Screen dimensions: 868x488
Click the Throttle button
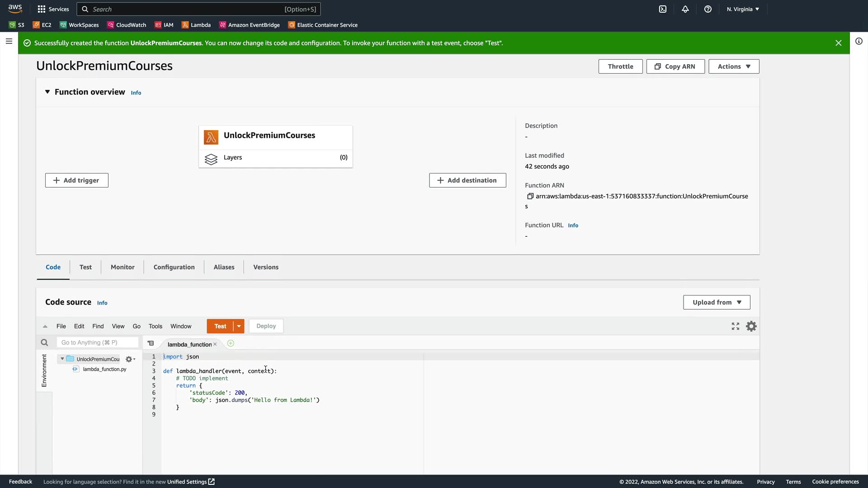(620, 66)
